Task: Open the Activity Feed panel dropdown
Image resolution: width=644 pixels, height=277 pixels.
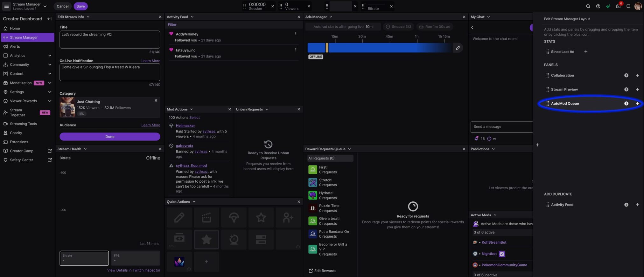Action: click(192, 17)
